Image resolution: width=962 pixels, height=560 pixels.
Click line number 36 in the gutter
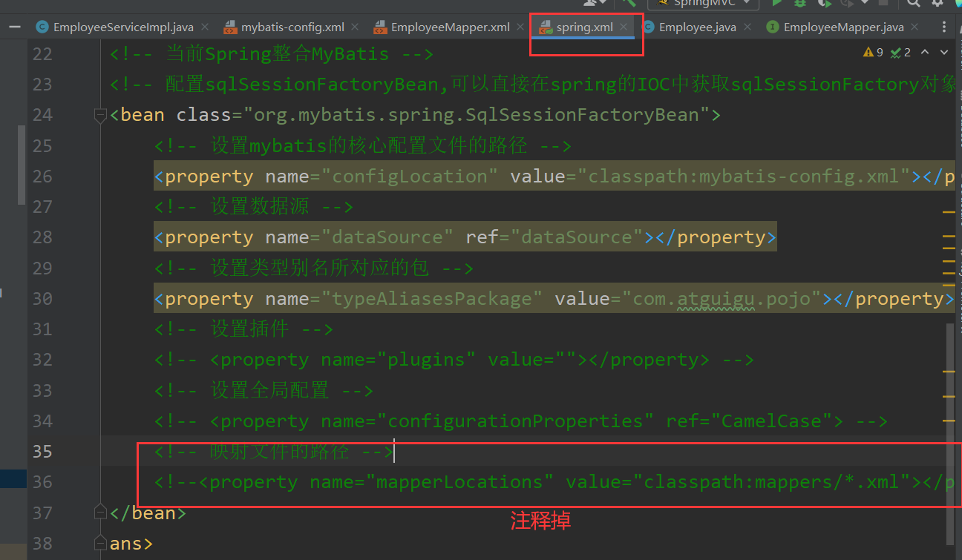click(x=43, y=482)
